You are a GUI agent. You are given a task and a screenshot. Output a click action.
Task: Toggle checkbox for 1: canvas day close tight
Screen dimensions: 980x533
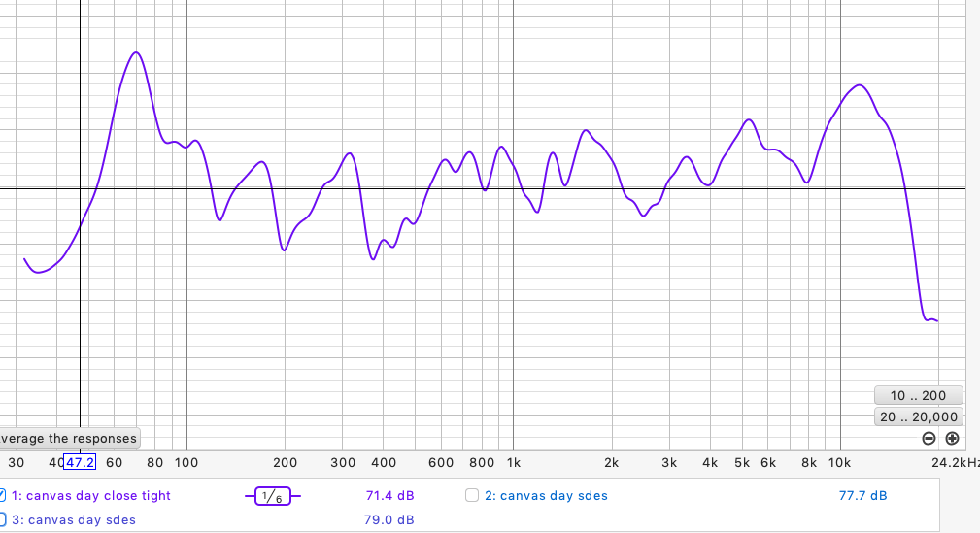pyautogui.click(x=2, y=495)
